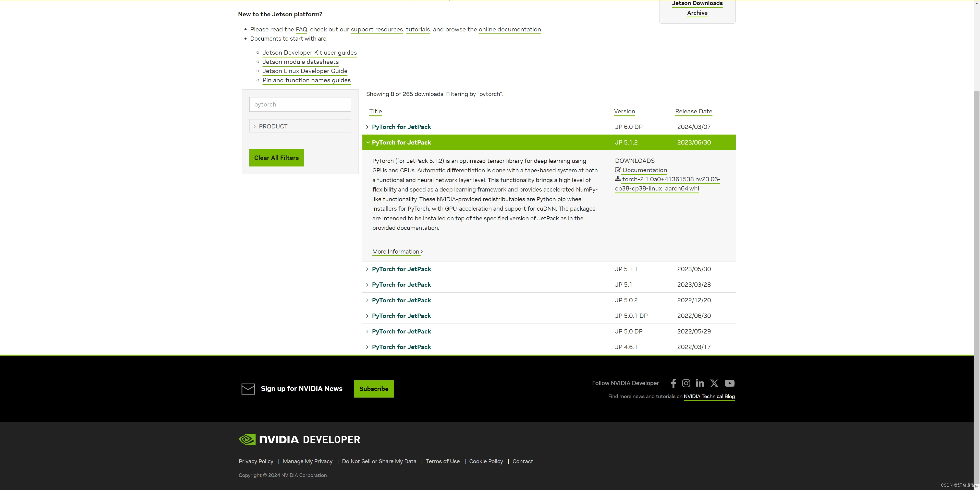This screenshot has width=980, height=490.
Task: Click the JP 5.1.1 version cell
Action: tap(626, 269)
